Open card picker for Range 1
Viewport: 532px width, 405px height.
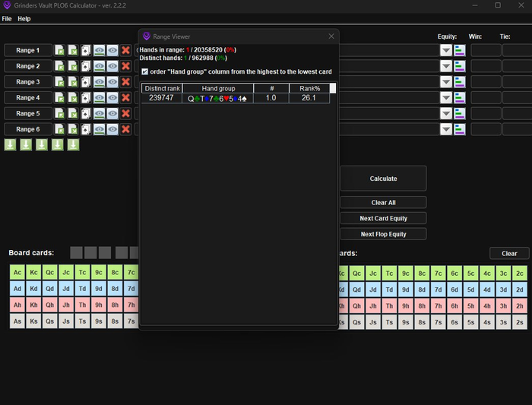86,50
